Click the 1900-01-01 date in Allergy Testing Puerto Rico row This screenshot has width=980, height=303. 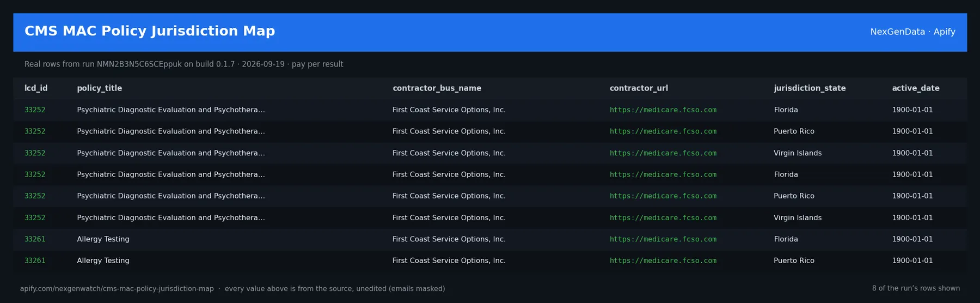click(912, 260)
